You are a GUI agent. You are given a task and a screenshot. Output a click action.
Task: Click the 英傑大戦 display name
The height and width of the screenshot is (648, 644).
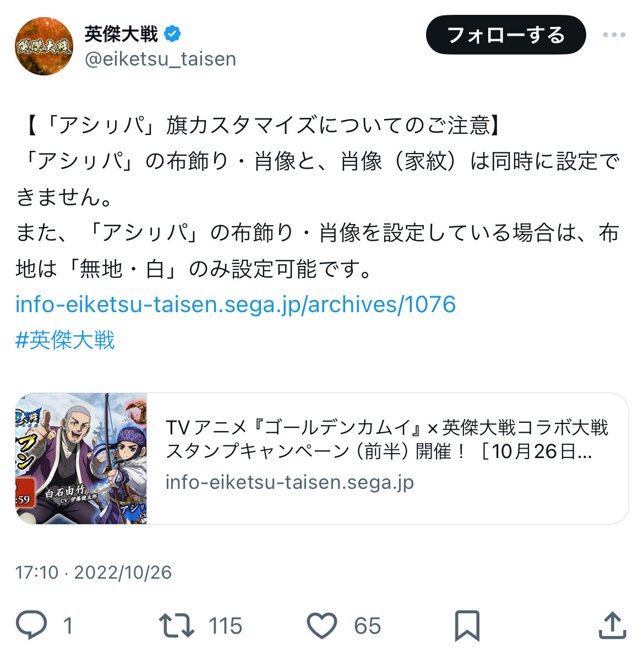[121, 34]
